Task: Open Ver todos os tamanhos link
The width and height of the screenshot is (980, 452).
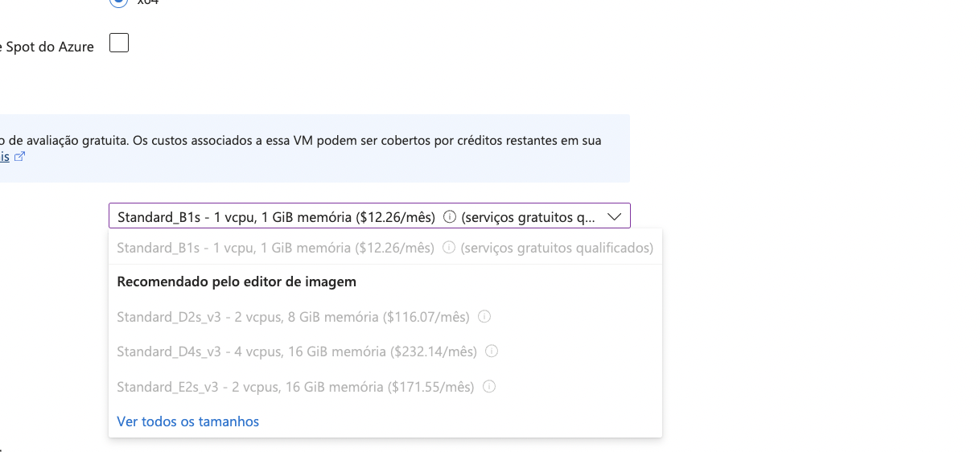Action: tap(188, 421)
